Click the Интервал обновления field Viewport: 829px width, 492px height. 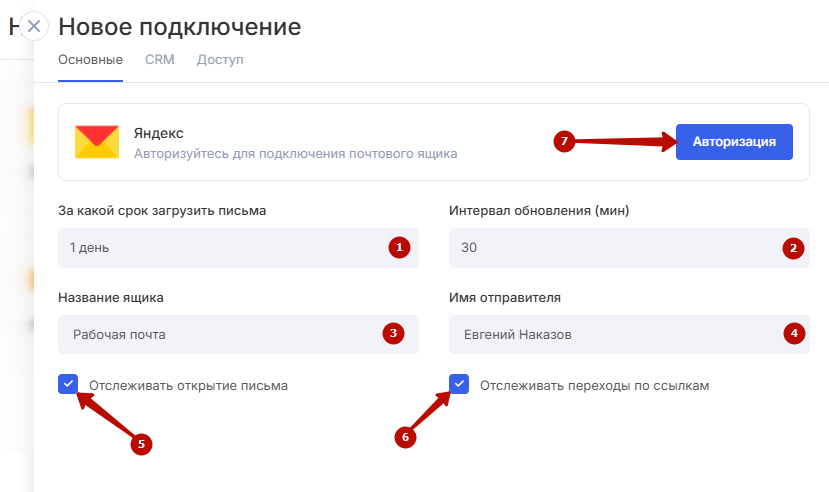click(x=610, y=247)
